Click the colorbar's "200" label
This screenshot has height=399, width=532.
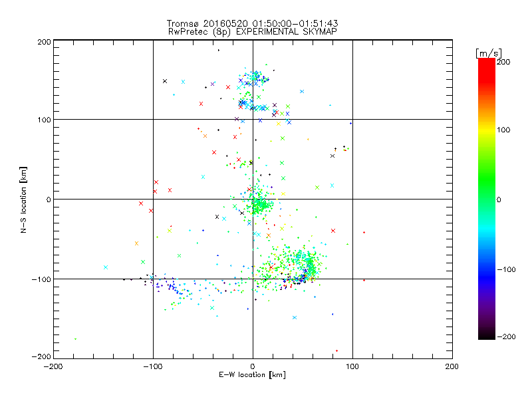coord(503,62)
